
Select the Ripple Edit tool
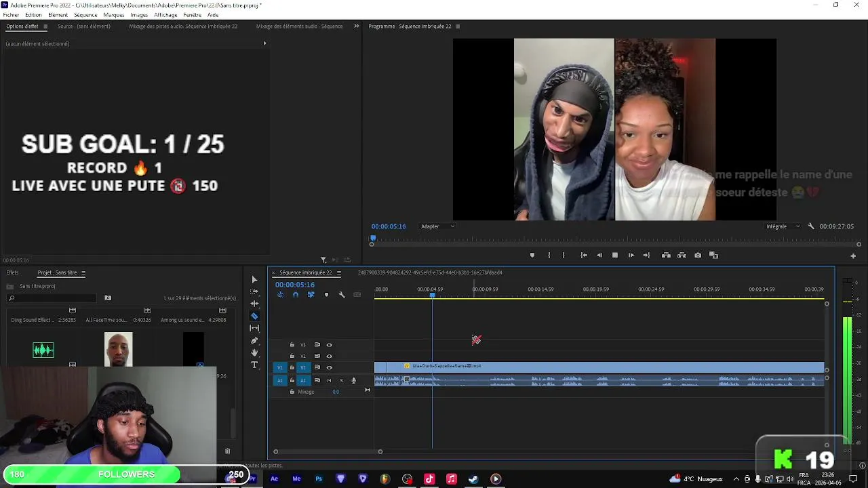(x=254, y=304)
